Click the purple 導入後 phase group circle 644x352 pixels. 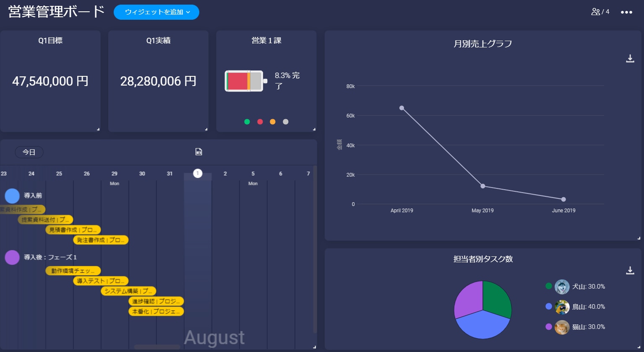tap(12, 258)
